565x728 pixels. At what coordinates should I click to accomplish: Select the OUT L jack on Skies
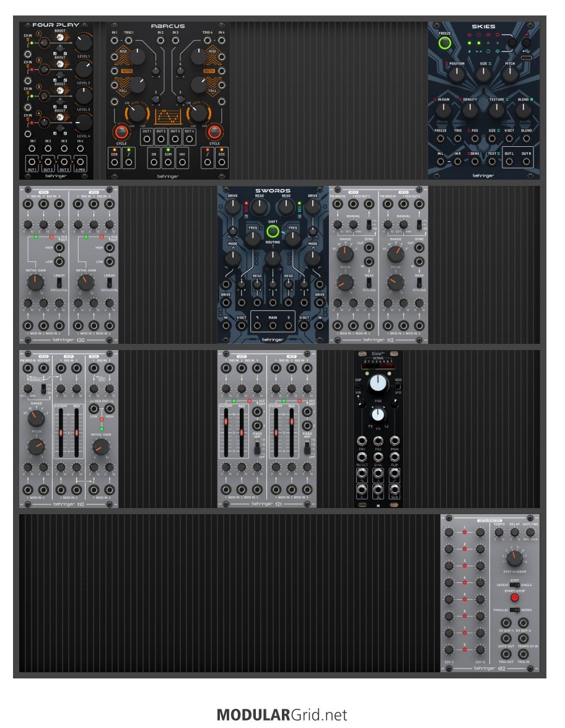(509, 162)
